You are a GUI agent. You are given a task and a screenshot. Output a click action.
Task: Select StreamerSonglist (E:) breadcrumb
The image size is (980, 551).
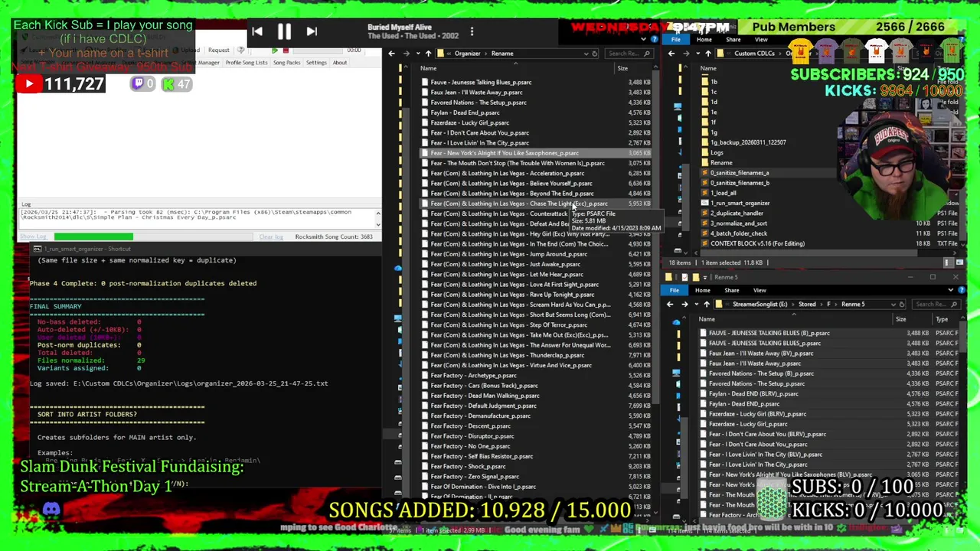coord(759,305)
